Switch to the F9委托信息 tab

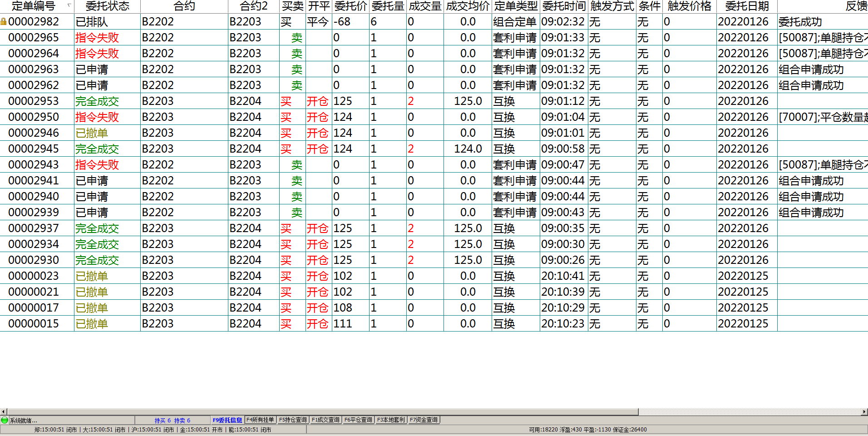tap(227, 420)
